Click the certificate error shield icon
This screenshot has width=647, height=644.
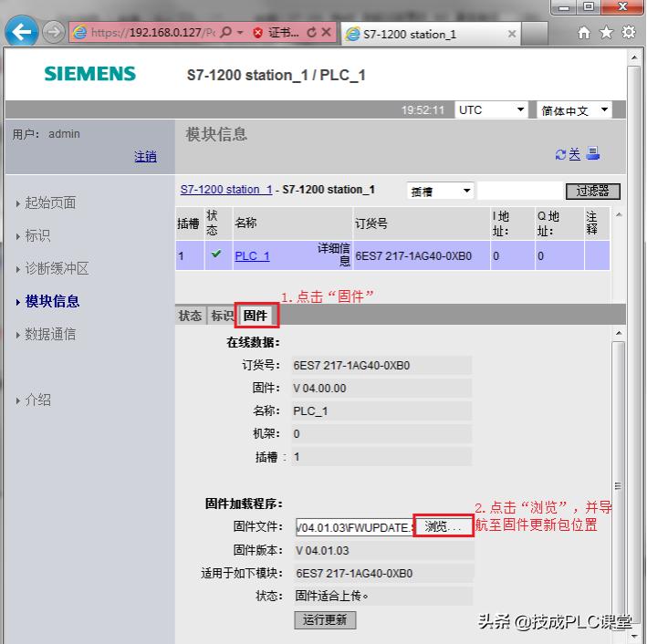(258, 33)
